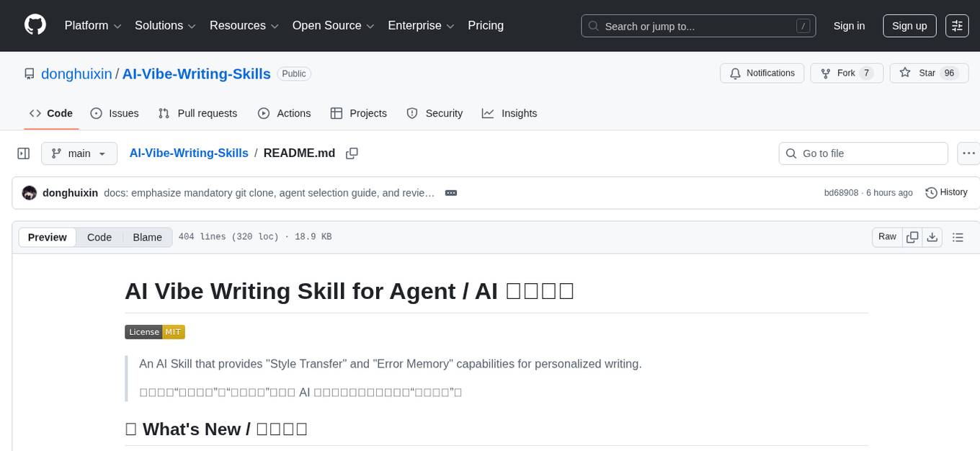
Task: Open the Issues tab
Action: (x=115, y=113)
